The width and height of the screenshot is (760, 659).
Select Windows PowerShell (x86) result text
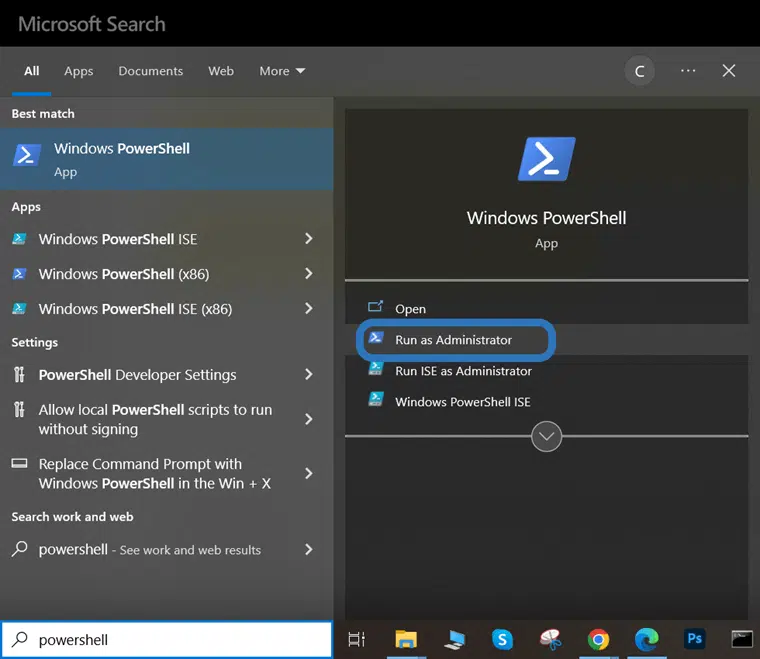[124, 274]
